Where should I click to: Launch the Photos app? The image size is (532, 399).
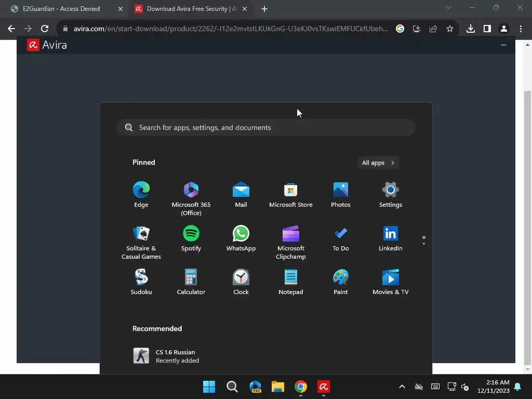tap(341, 195)
